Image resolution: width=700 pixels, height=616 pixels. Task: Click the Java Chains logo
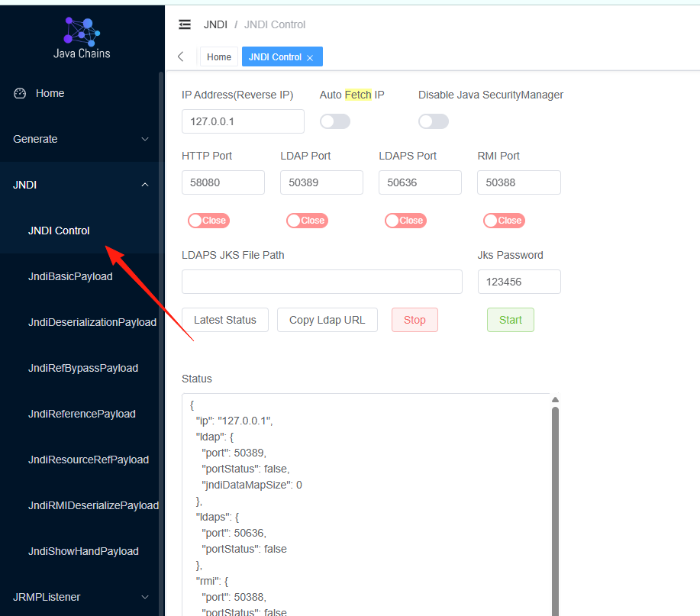tap(82, 38)
